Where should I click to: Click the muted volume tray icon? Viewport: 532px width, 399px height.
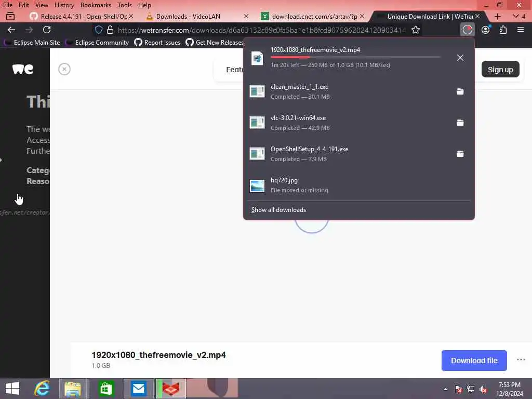click(x=483, y=389)
